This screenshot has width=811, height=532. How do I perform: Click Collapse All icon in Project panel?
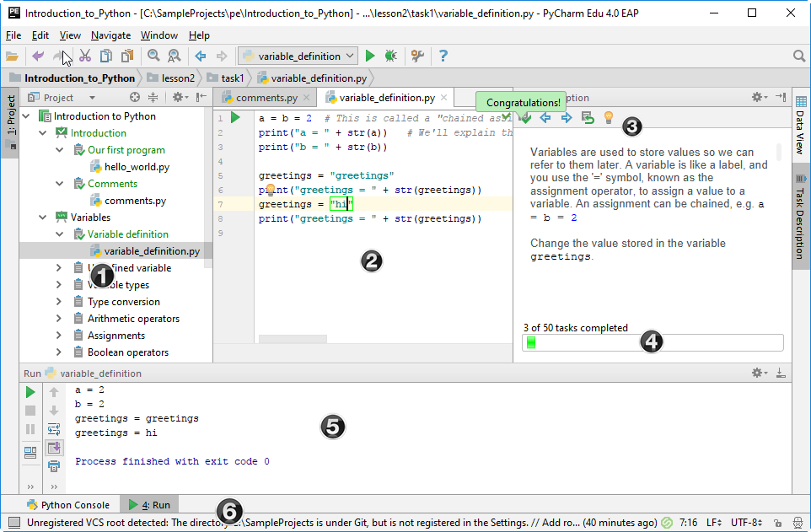[153, 97]
